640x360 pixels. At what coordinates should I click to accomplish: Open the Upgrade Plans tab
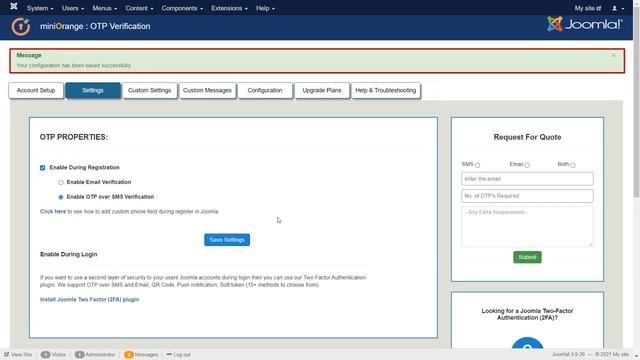coord(322,91)
